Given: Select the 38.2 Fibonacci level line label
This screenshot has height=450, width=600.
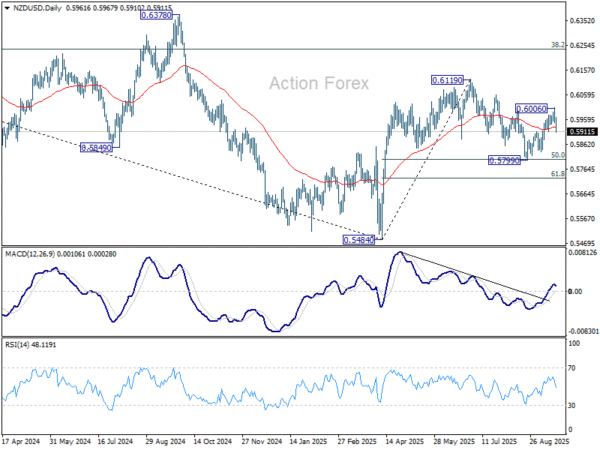Looking at the screenshot, I should (558, 45).
